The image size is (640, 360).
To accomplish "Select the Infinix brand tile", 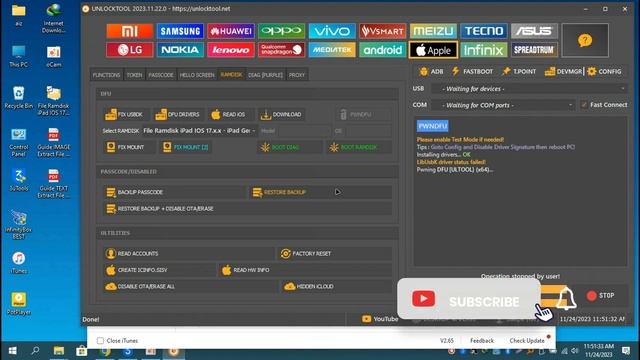I will coord(484,50).
